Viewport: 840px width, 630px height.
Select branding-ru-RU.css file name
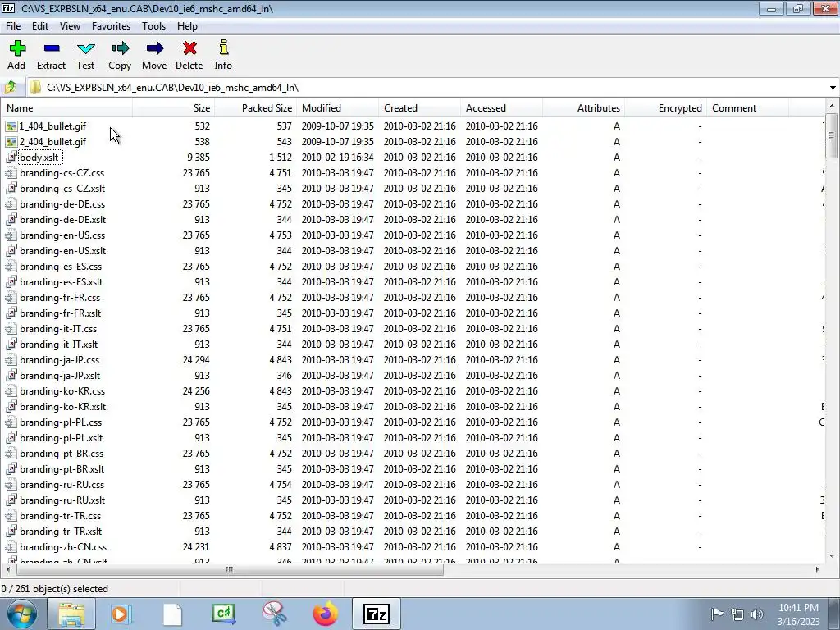pos(62,485)
